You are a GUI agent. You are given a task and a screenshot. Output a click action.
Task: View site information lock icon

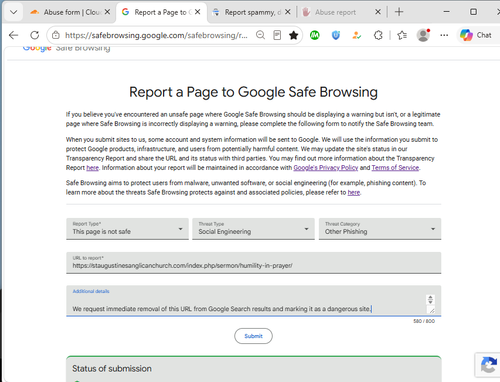pos(56,35)
